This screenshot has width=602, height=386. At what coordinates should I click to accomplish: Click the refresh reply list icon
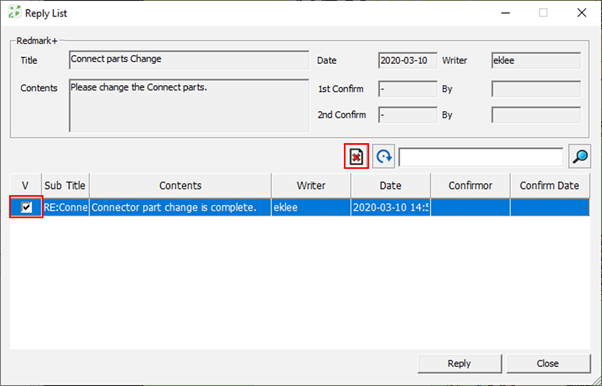pos(384,156)
